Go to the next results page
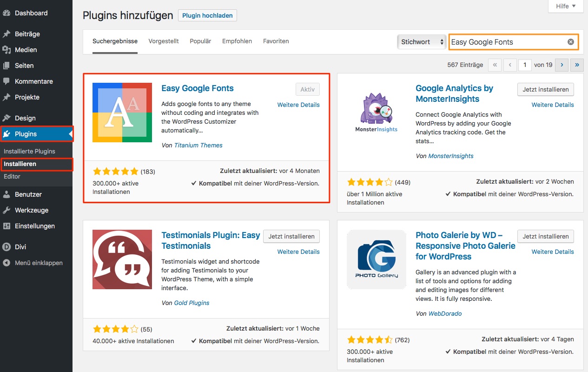Viewport: 588px width, 372px height. click(x=562, y=65)
